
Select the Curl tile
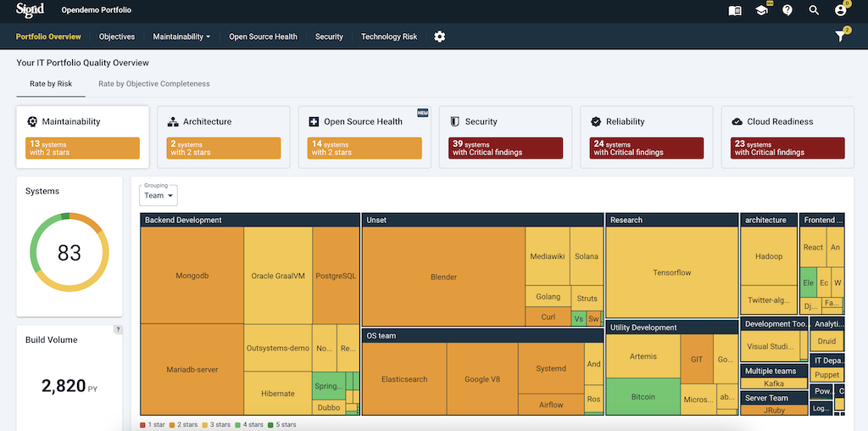pyautogui.click(x=548, y=316)
